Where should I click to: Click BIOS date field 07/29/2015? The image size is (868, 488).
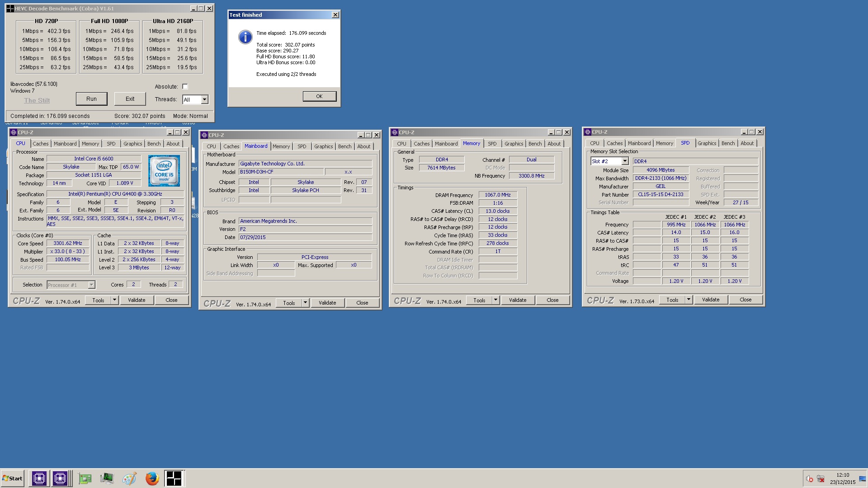pyautogui.click(x=305, y=237)
